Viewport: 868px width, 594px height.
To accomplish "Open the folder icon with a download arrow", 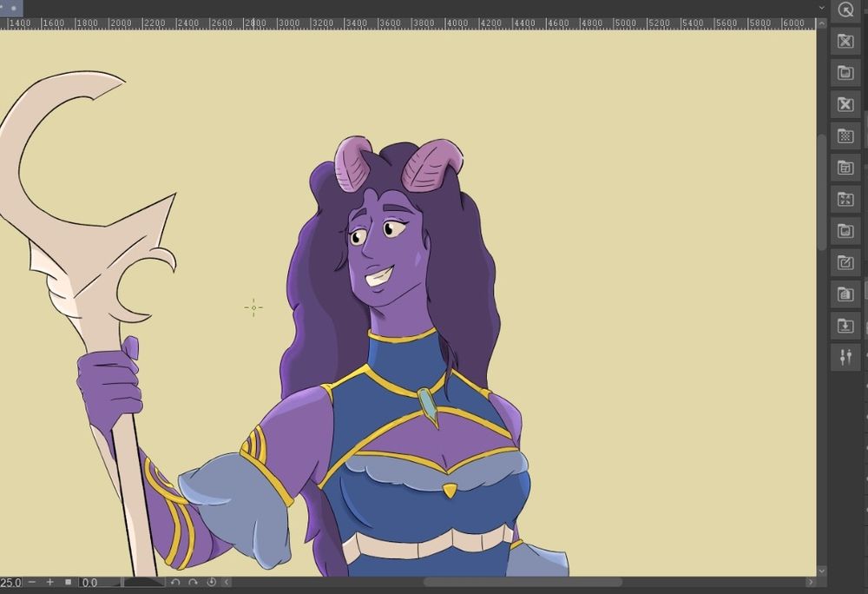I will pyautogui.click(x=845, y=326).
